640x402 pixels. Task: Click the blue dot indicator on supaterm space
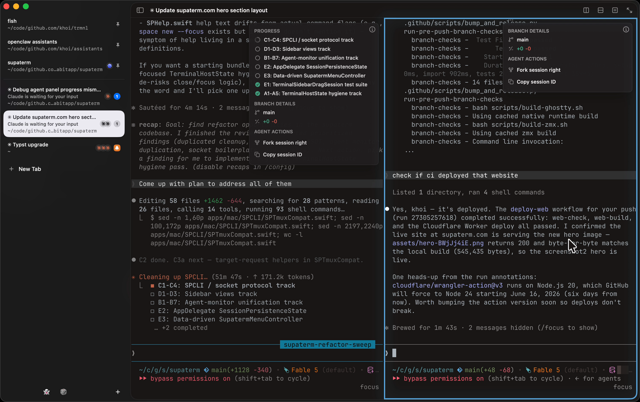coord(109,66)
